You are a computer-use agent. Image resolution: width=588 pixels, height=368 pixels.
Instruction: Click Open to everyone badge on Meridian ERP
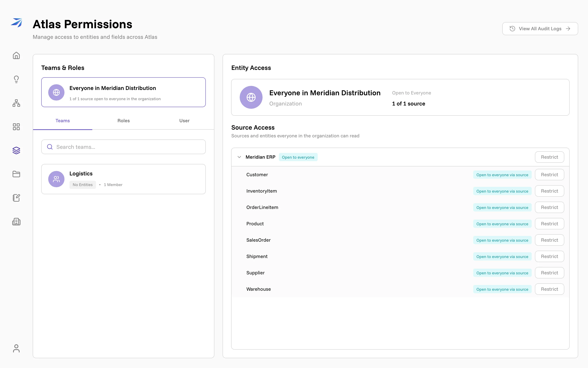(298, 157)
